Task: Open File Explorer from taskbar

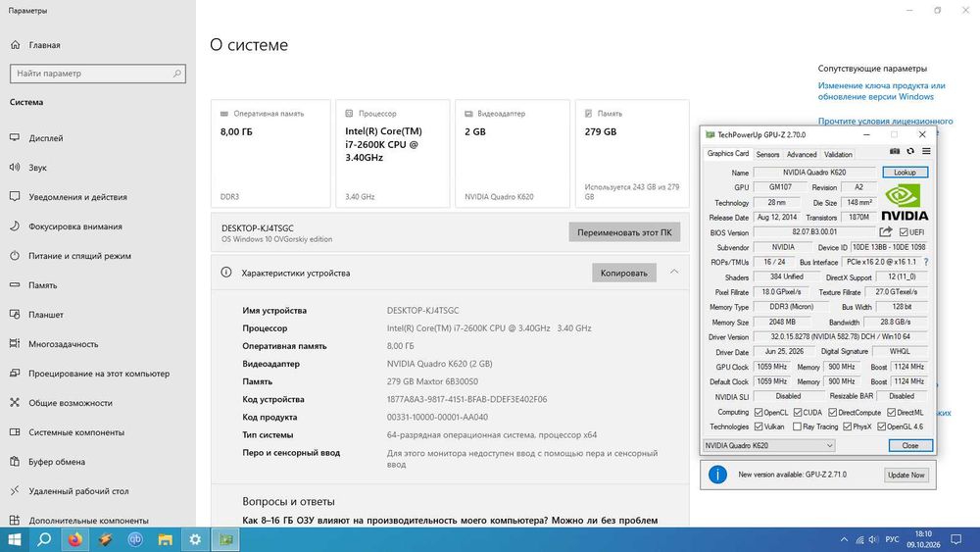Action: (165, 539)
